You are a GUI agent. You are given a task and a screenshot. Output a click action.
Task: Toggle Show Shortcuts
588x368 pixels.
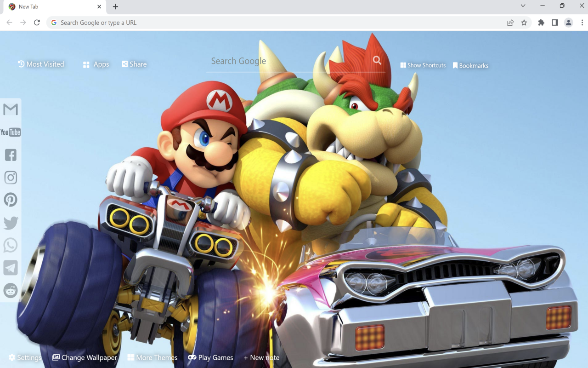pos(423,65)
